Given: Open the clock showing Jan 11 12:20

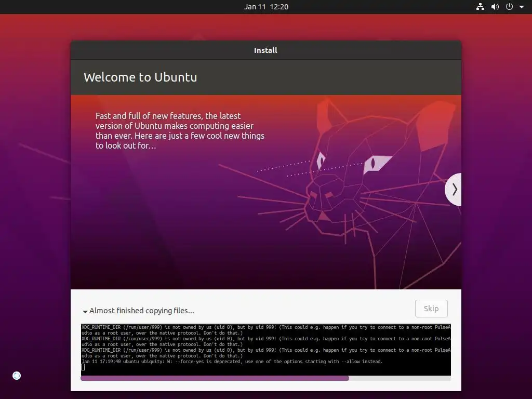Looking at the screenshot, I should 266,7.
